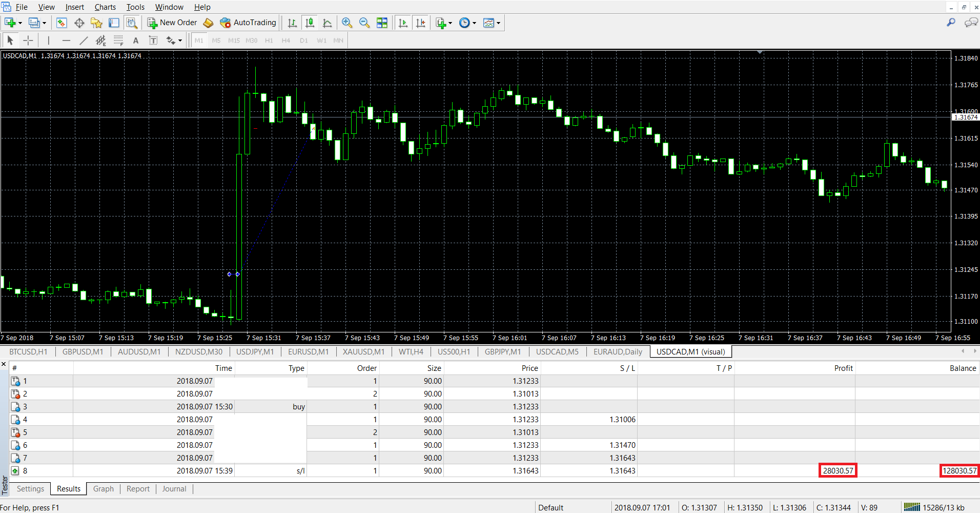The width and height of the screenshot is (980, 513).
Task: Expand the Indicators dropdown arrow
Action: click(450, 23)
